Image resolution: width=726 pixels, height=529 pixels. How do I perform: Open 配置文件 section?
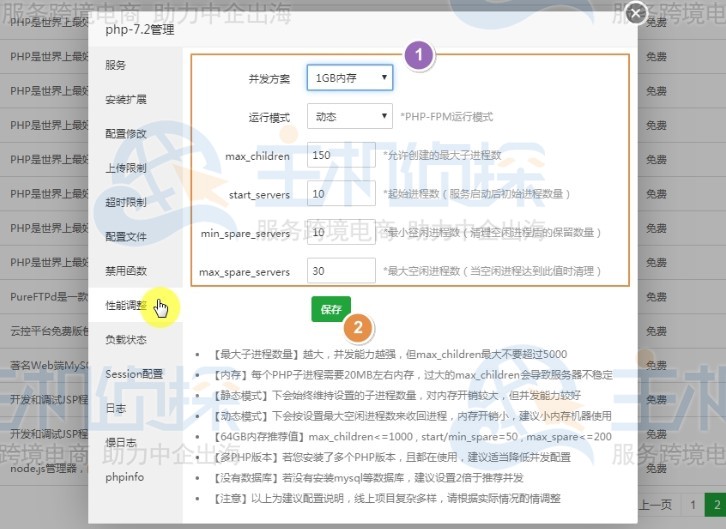tap(126, 236)
